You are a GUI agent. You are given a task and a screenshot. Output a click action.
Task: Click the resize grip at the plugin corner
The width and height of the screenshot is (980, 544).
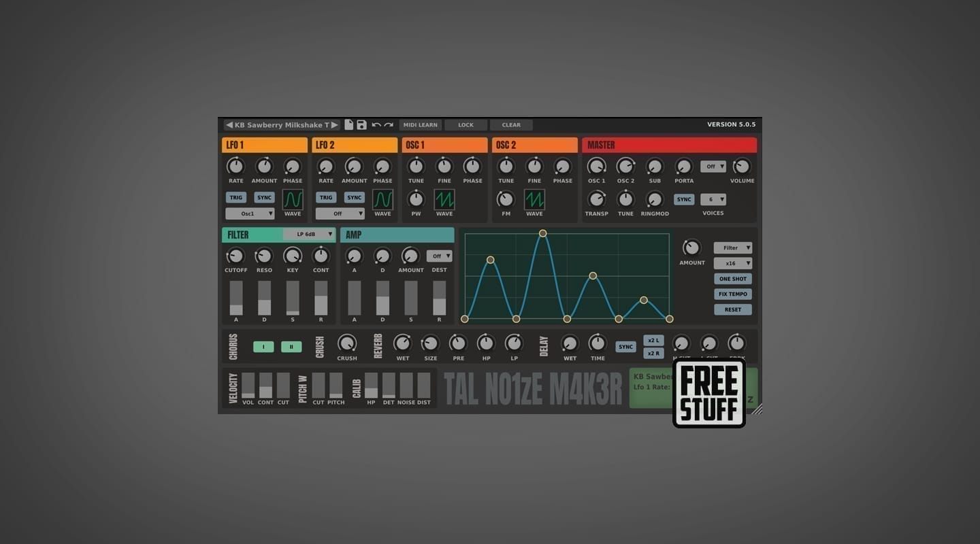pos(757,409)
